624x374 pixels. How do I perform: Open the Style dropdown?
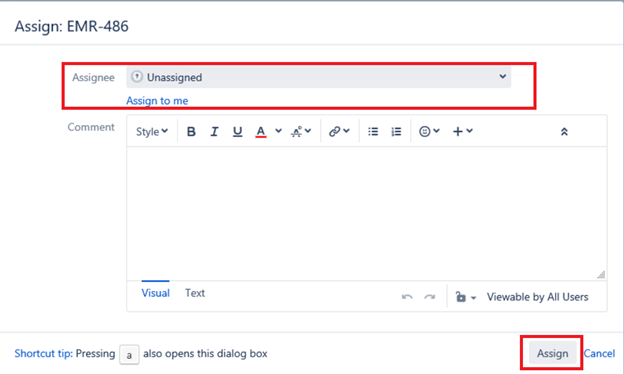[152, 131]
